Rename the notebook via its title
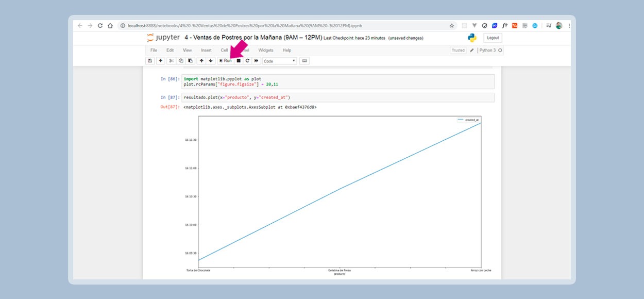 pyautogui.click(x=253, y=38)
